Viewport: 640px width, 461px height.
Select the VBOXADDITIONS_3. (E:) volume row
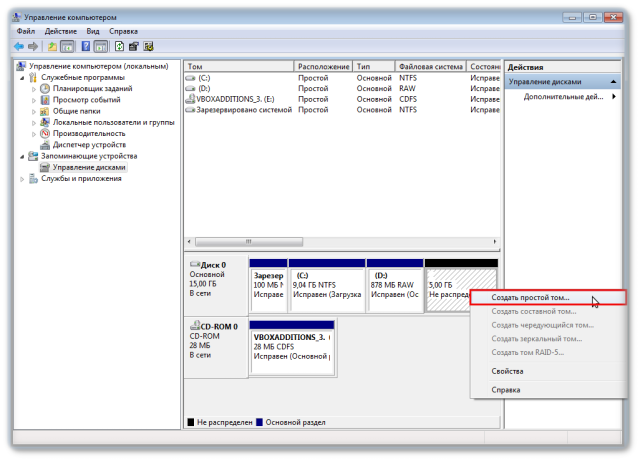(238, 99)
